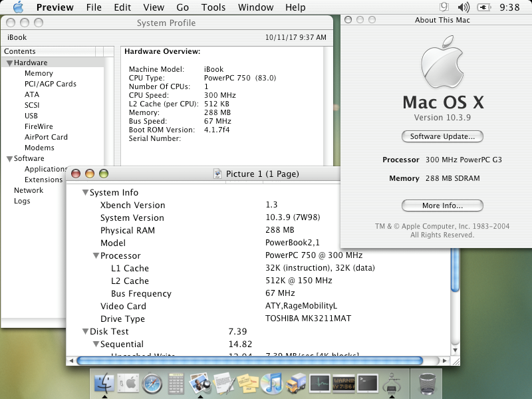This screenshot has width=532, height=399.
Task: Open the Go menu
Action: point(182,7)
